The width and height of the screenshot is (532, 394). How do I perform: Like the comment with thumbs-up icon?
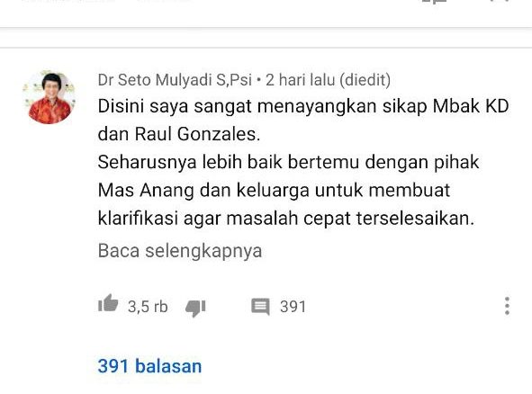tap(108, 302)
